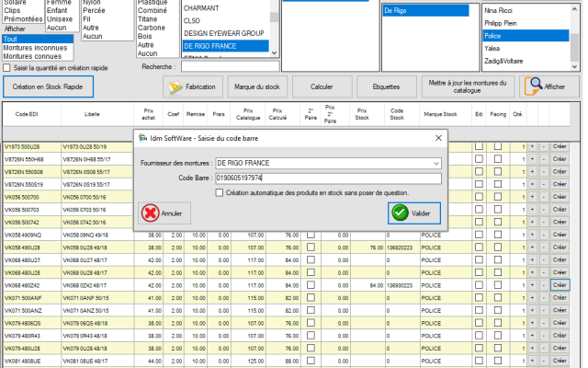Click the plus button in V8726N 550H68 row
This screenshot has height=368, width=588.
(x=532, y=159)
